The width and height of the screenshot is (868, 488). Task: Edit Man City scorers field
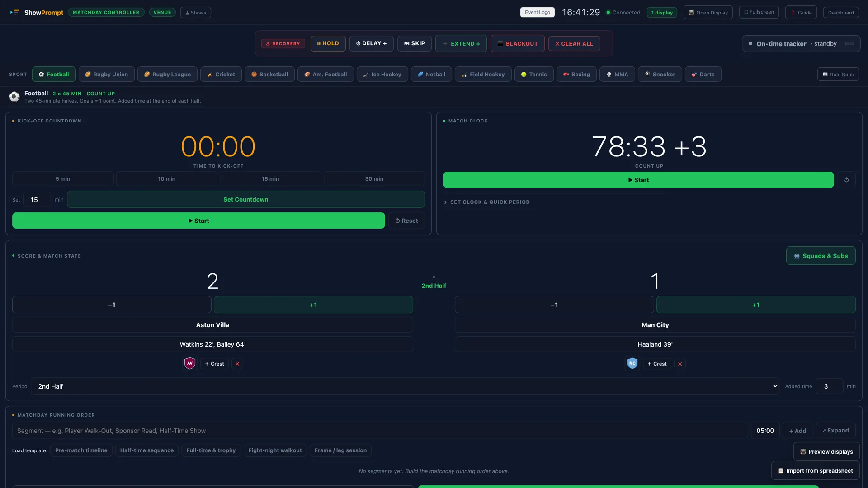click(x=655, y=344)
